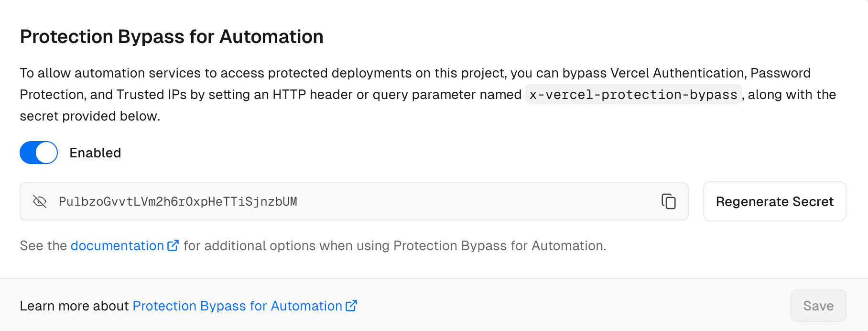Click the Save button
The image size is (868, 331).
click(818, 305)
